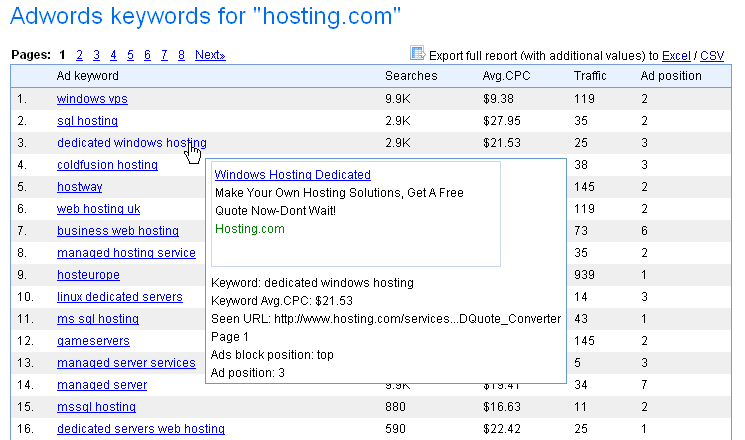Click the 'hostway' keyword link
The width and height of the screenshot is (745, 440).
(x=79, y=187)
